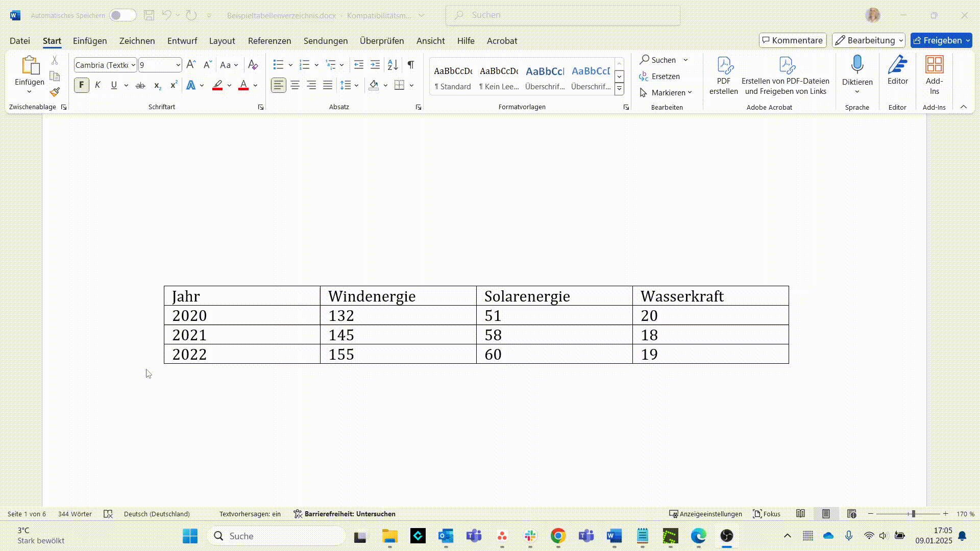Image resolution: width=980 pixels, height=551 pixels.
Task: Expand the font size dropdown
Action: coord(178,65)
